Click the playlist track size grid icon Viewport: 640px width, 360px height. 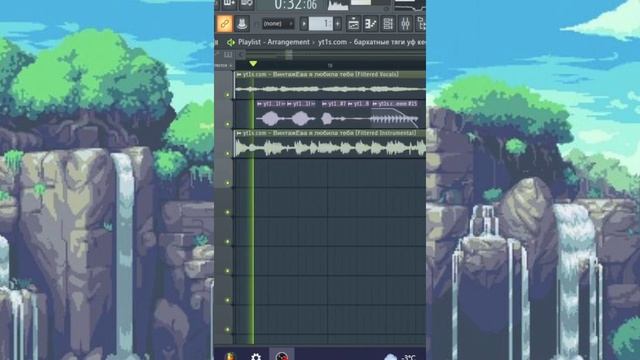[228, 54]
